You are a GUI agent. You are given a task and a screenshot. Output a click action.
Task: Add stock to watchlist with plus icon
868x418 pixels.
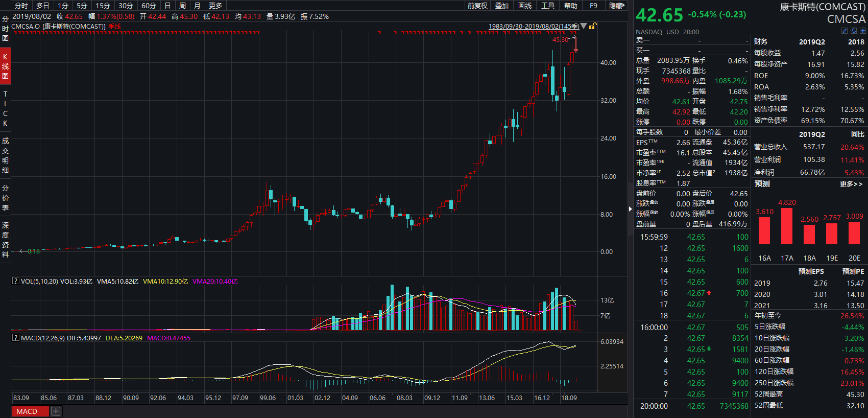862,31
